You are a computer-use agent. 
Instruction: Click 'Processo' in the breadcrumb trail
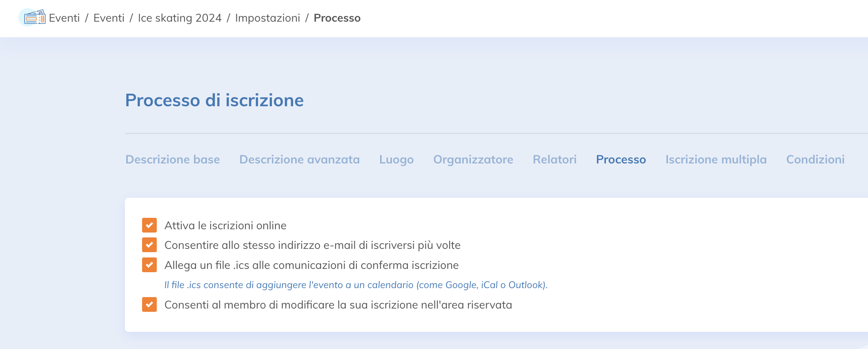pyautogui.click(x=337, y=18)
